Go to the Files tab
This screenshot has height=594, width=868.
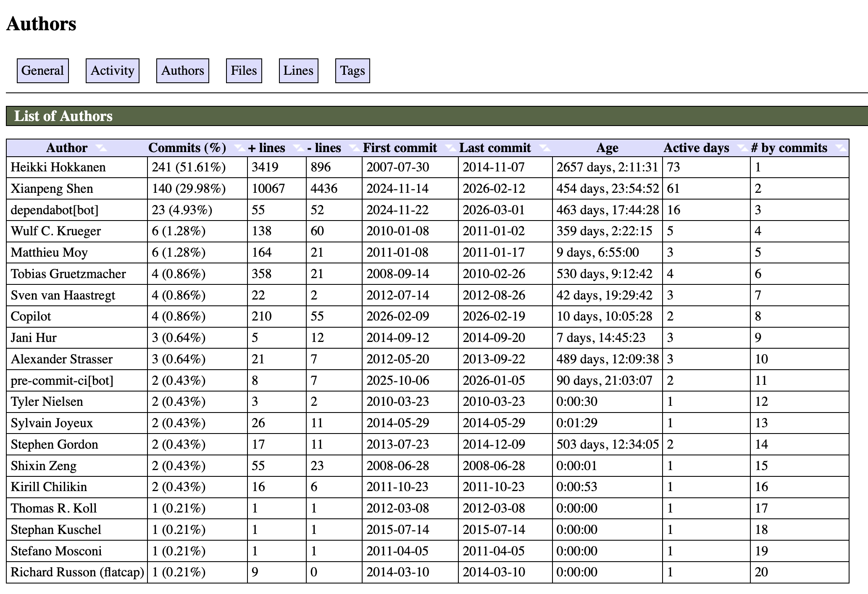click(x=244, y=71)
